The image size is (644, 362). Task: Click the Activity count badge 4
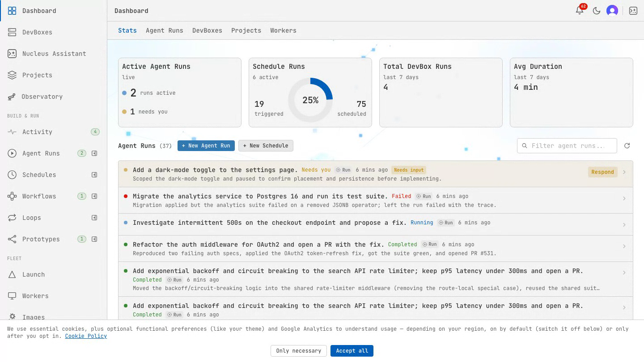95,132
